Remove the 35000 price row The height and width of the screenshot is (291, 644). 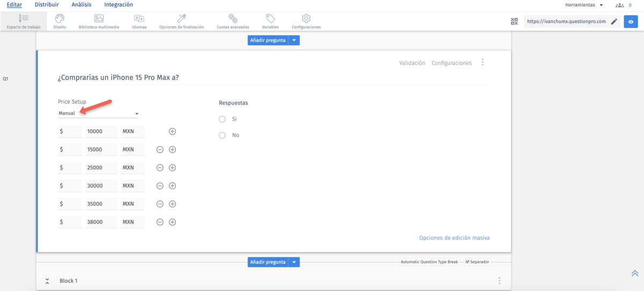click(160, 204)
